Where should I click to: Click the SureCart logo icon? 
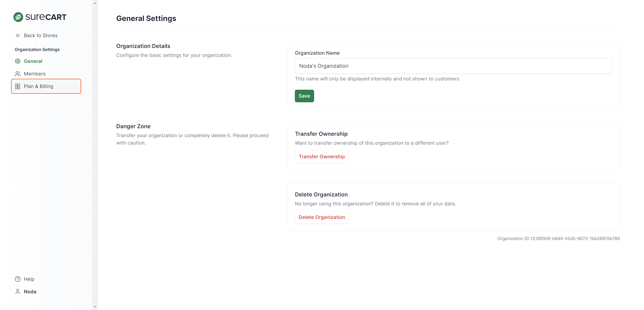click(18, 17)
